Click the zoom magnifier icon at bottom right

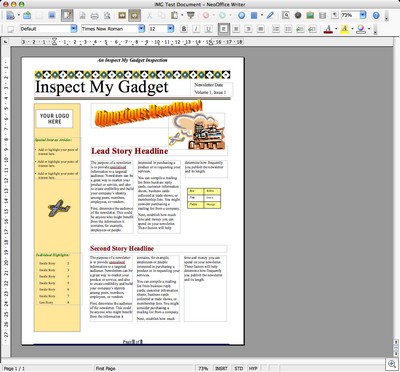pos(391,363)
